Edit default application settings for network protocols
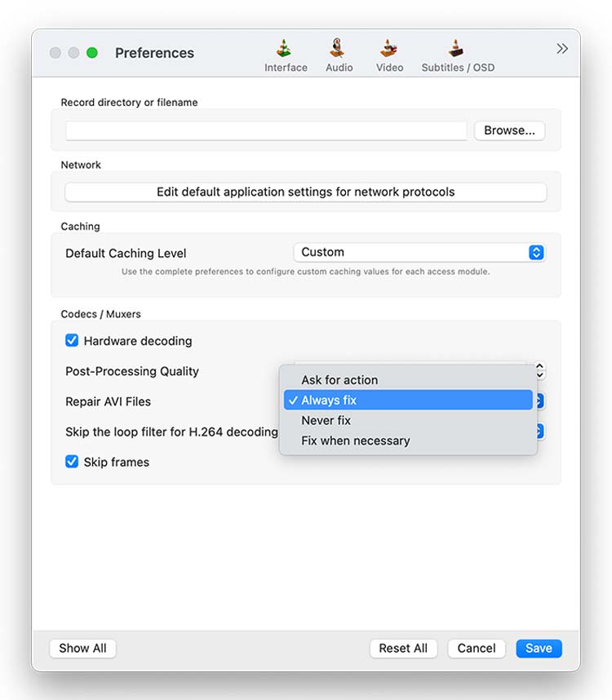Viewport: 612px width, 700px height. [x=305, y=193]
